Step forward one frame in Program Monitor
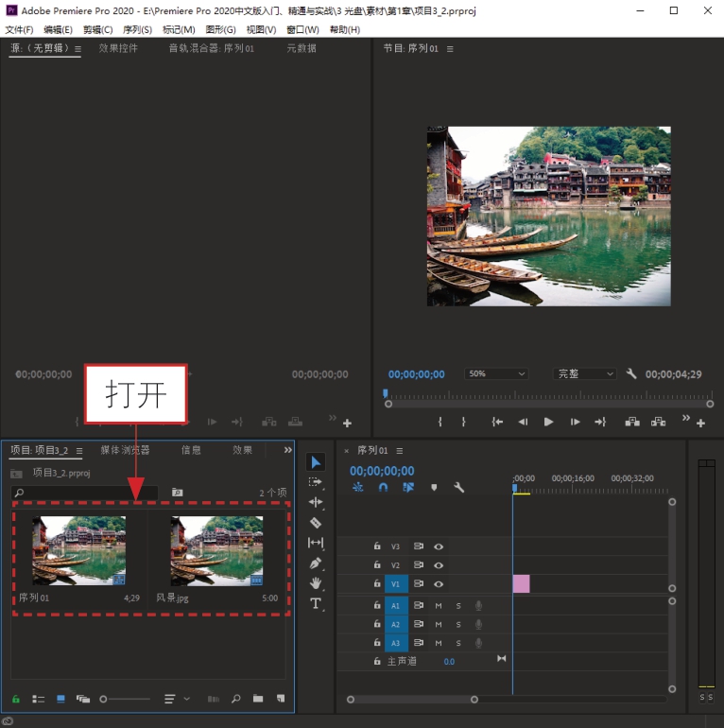Screen dimensions: 724x728 [575, 422]
